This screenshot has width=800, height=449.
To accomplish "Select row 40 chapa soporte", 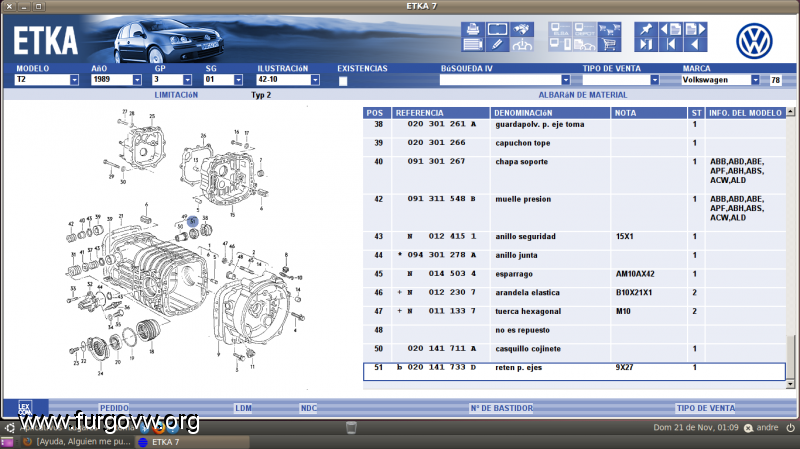I will point(574,174).
